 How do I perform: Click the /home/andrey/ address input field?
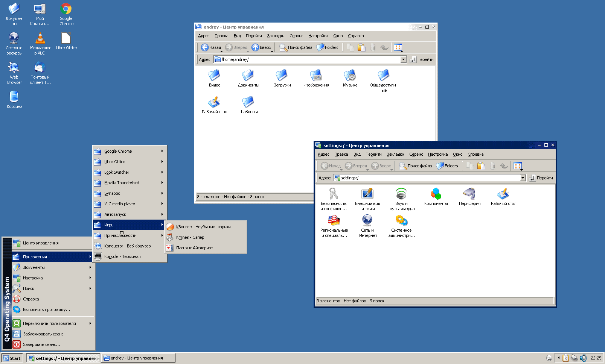[309, 59]
